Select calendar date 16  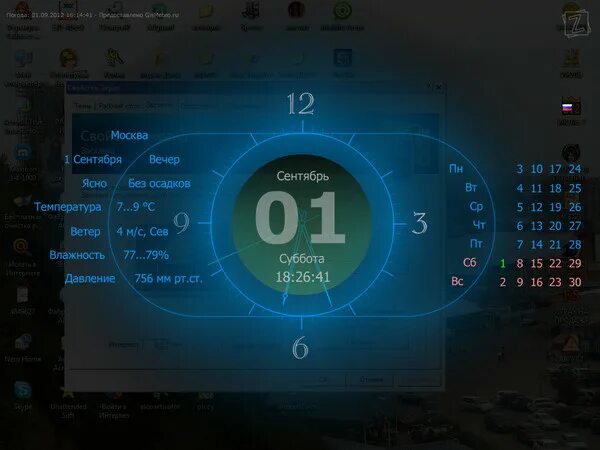tap(536, 282)
